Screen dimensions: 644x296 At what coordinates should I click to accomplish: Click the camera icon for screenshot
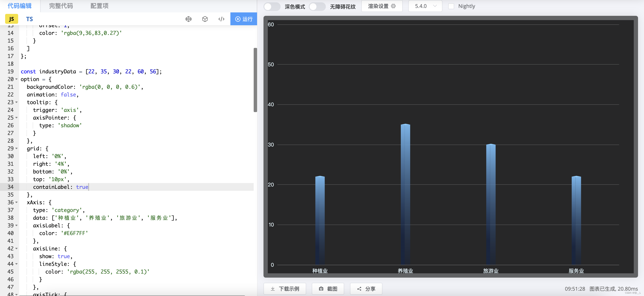point(321,289)
